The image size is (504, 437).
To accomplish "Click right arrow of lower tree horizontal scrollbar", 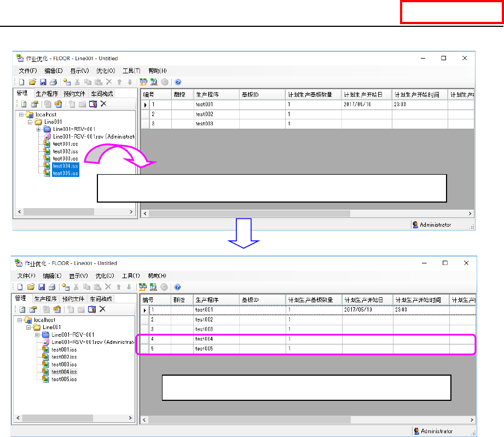I will click(x=130, y=418).
